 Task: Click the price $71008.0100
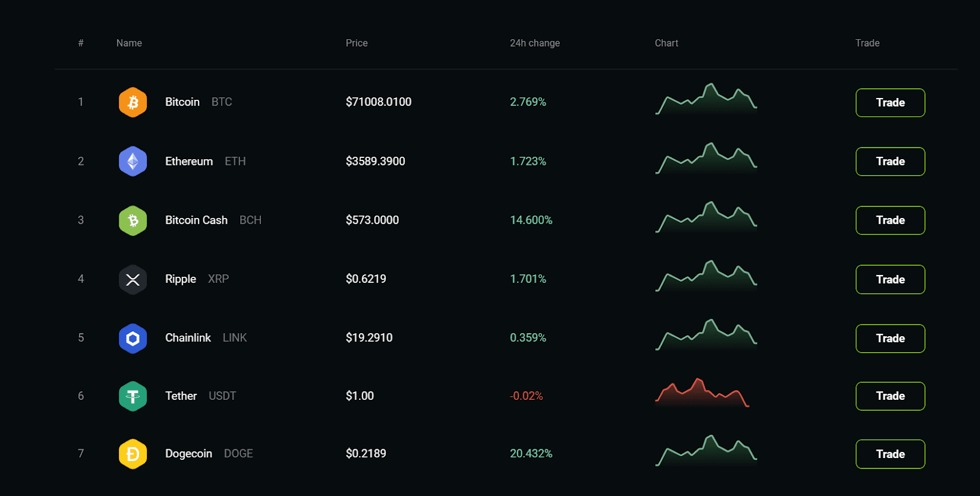pos(379,102)
